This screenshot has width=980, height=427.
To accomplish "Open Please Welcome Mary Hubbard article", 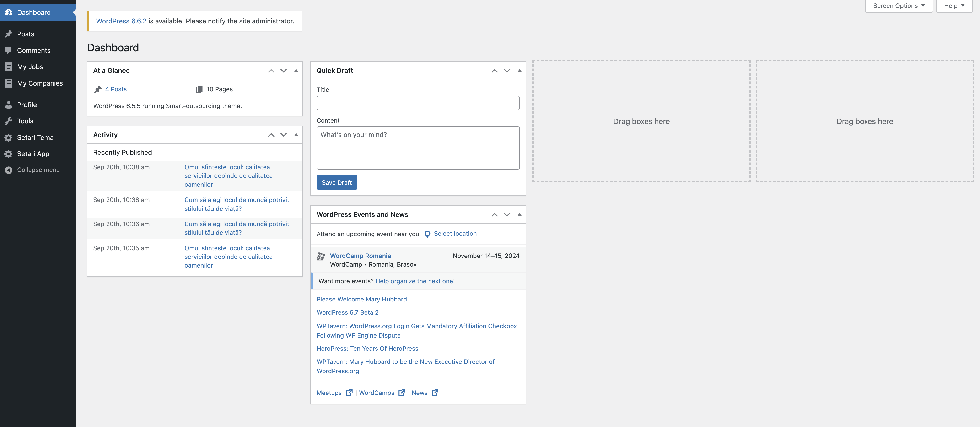I will point(361,300).
